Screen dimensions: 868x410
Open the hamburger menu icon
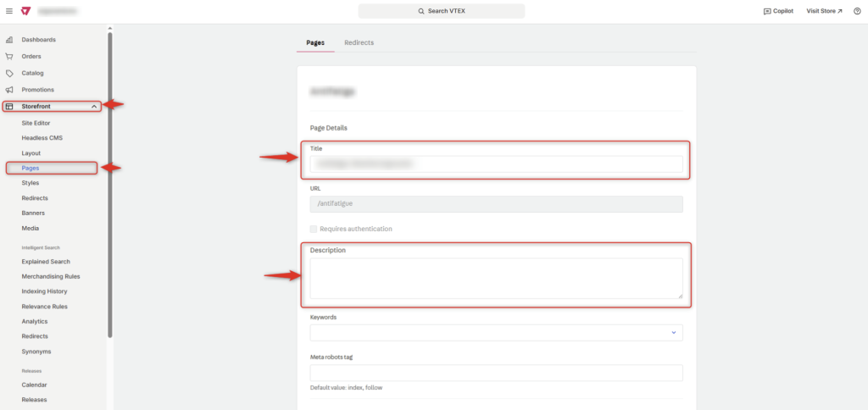point(8,11)
